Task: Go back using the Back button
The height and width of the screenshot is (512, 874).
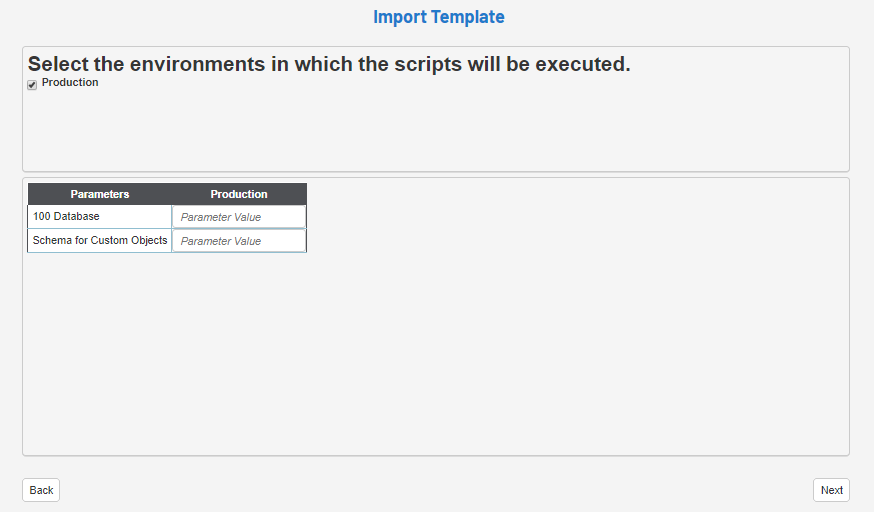Action: pos(41,490)
